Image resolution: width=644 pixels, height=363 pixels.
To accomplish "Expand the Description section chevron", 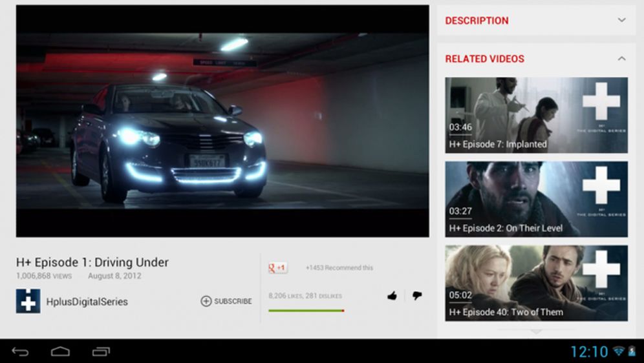I will [x=622, y=19].
